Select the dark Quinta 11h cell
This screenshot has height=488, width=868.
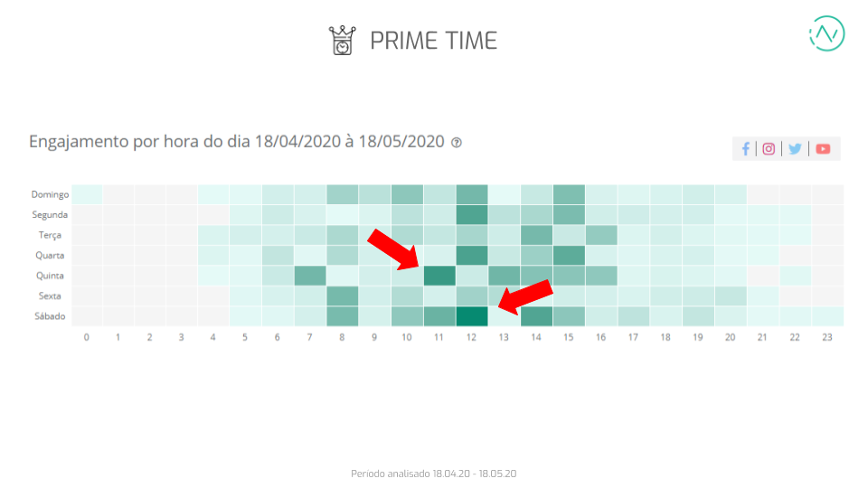pos(439,276)
